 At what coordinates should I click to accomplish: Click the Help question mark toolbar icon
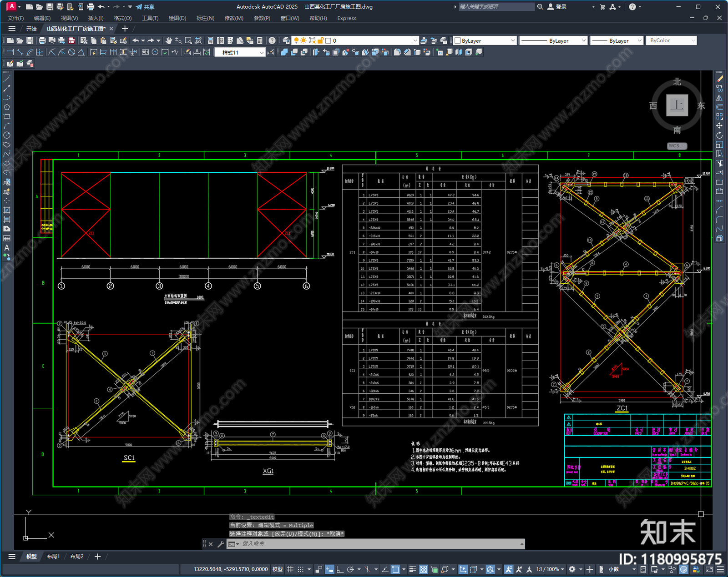pos(272,40)
